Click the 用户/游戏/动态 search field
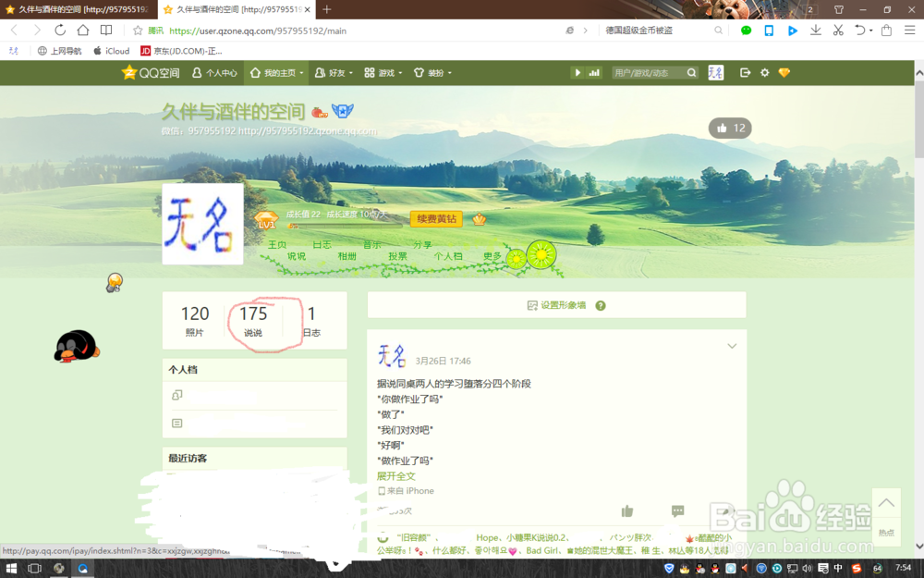The height and width of the screenshot is (578, 924). pyautogui.click(x=642, y=72)
